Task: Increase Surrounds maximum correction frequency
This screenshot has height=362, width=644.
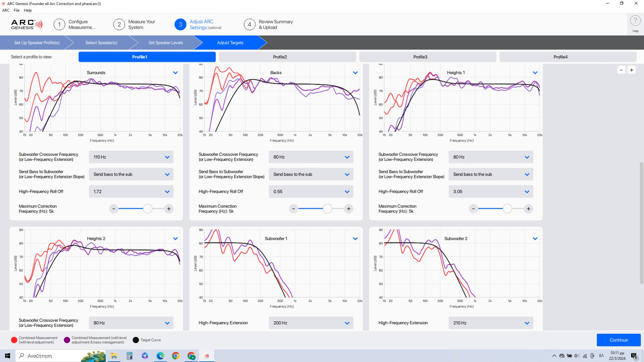Action: [169, 209]
